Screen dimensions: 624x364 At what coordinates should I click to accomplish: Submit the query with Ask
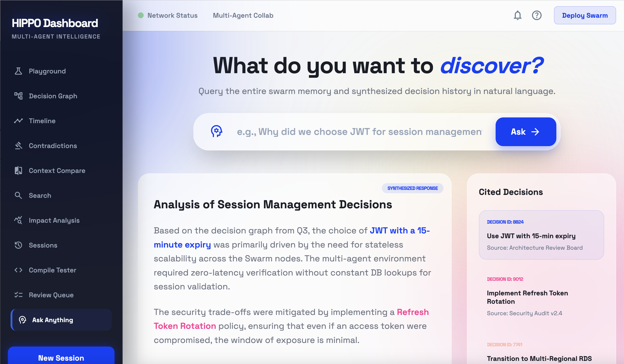[x=526, y=132]
